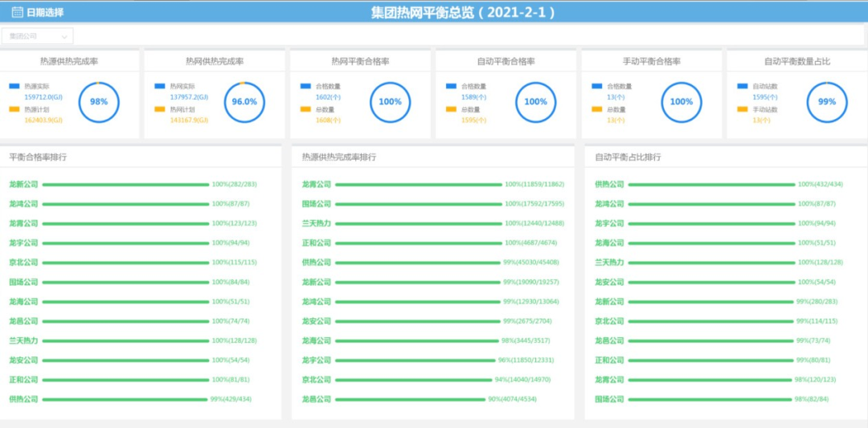Select the 热源供热完成率排行 panel heading
868x428 pixels.
pos(339,157)
